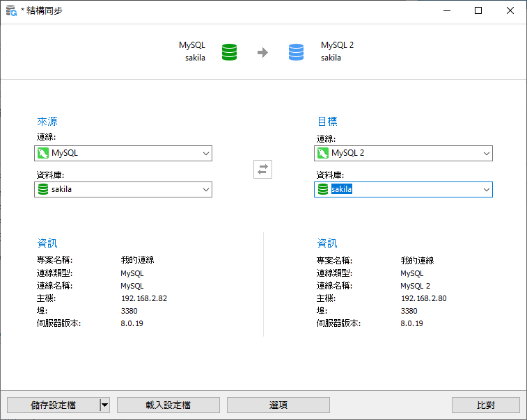527x420 pixels.
Task: Click the sakila database icon in source field
Action: (43, 189)
